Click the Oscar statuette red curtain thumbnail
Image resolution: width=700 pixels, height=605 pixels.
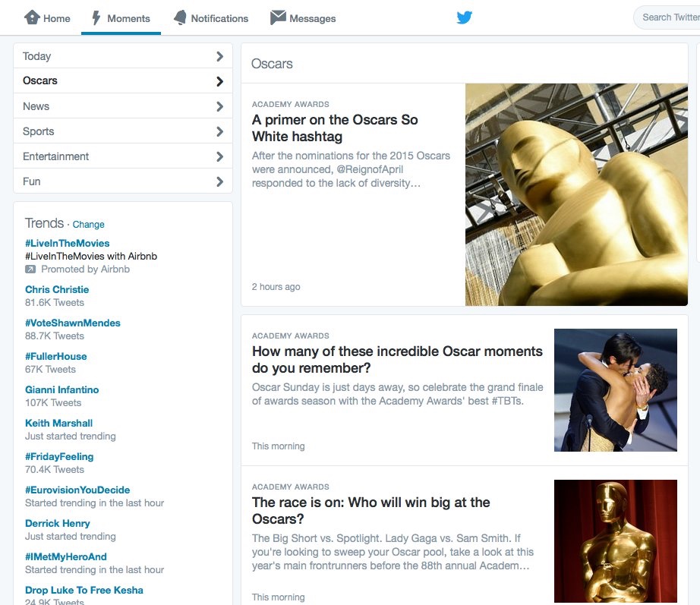pos(615,541)
